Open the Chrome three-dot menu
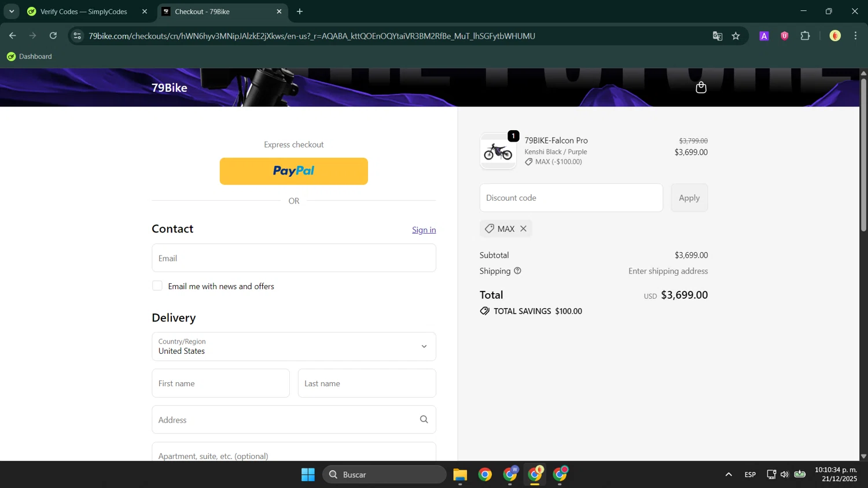This screenshot has width=868, height=488. (x=855, y=36)
